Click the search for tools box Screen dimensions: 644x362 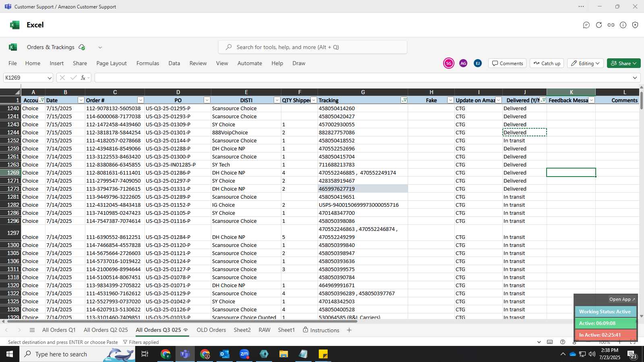tap(313, 47)
